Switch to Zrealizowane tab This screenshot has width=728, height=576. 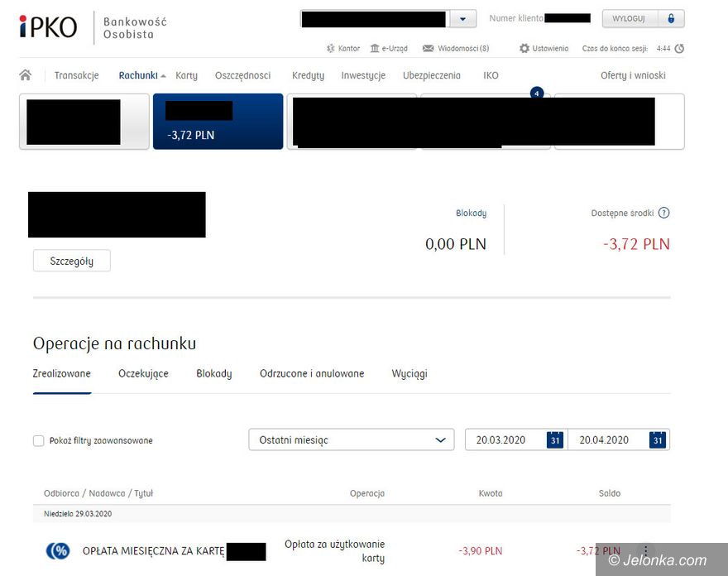tap(62, 373)
